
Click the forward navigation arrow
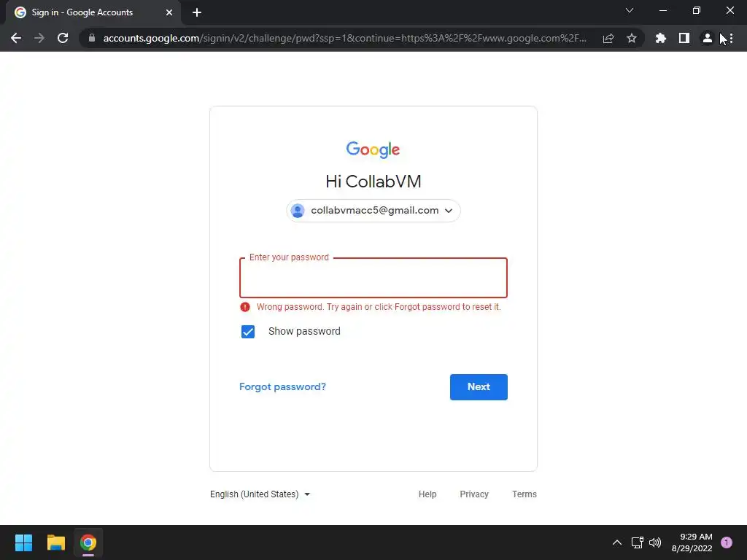click(39, 38)
